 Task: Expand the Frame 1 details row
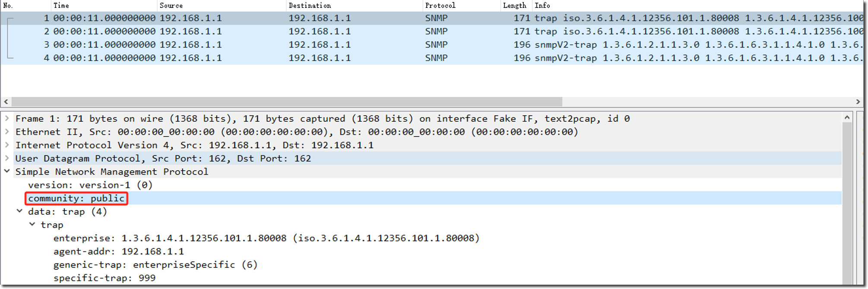click(x=7, y=118)
